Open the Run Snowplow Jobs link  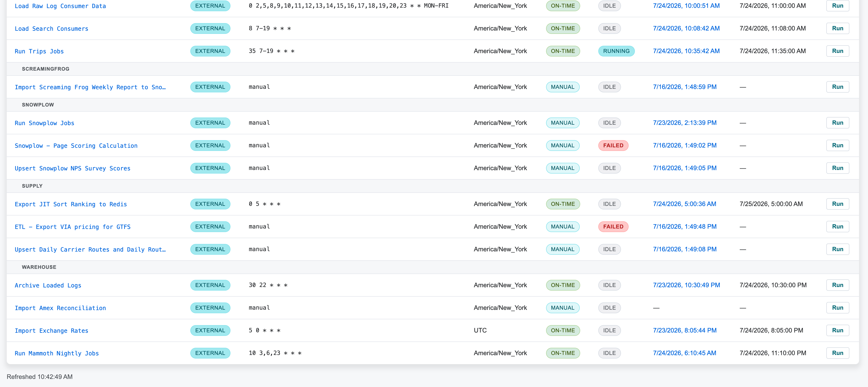44,123
